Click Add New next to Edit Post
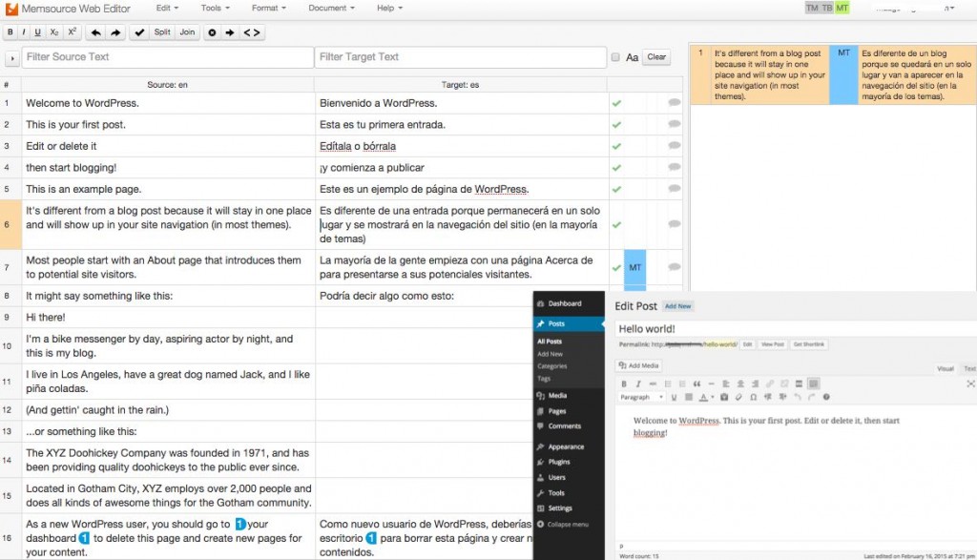This screenshot has height=560, width=977. click(678, 306)
